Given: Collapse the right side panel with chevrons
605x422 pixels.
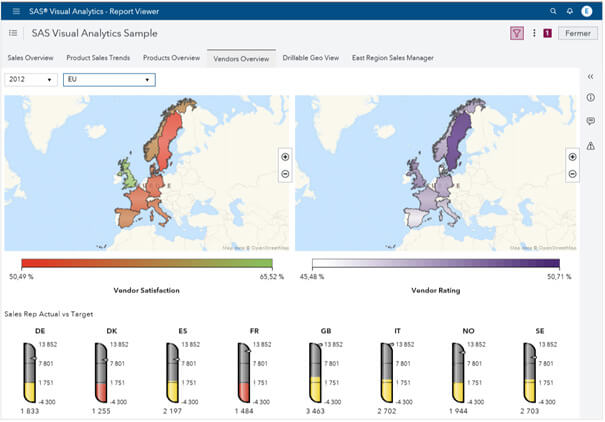Looking at the screenshot, I should click(x=590, y=77).
